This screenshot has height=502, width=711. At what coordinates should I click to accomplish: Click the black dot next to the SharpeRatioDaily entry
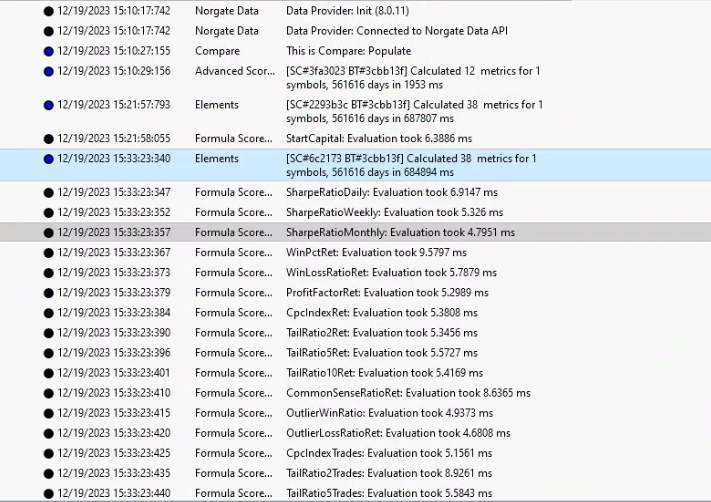click(49, 192)
